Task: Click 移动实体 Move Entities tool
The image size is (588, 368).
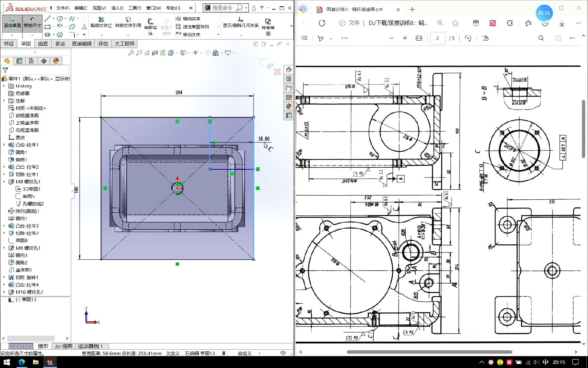Action: (x=188, y=34)
